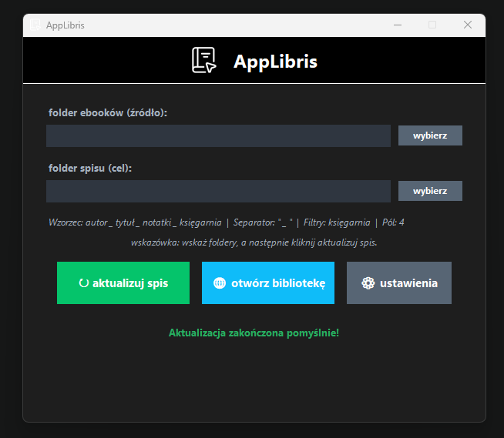Close the AppLibris window
Viewport: 504px width, 438px height.
pyautogui.click(x=468, y=25)
